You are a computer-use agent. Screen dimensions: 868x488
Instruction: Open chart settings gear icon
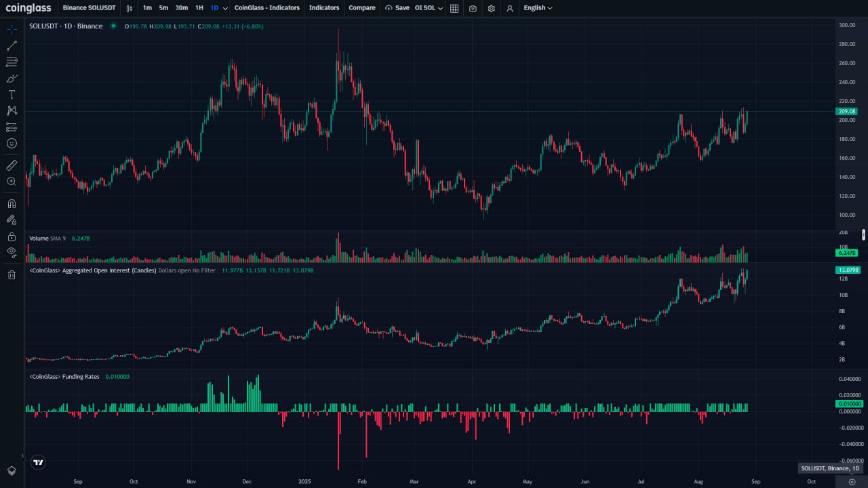pos(491,8)
